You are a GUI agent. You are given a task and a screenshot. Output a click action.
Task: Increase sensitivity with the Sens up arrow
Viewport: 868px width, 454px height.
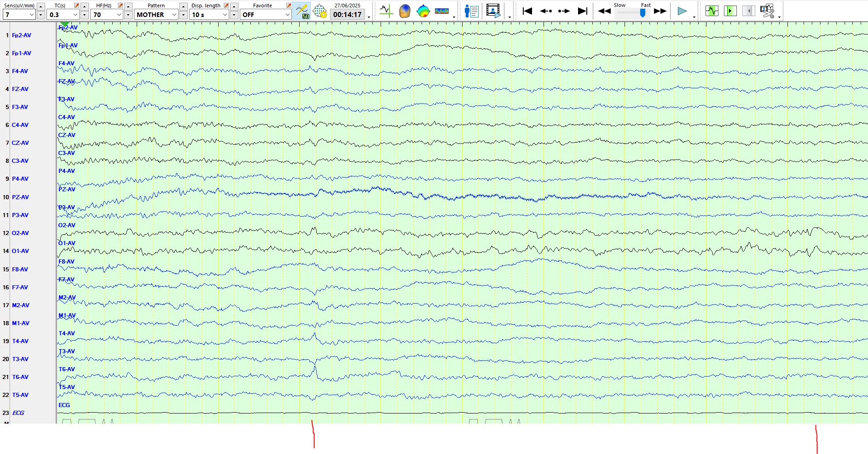pyautogui.click(x=41, y=6)
